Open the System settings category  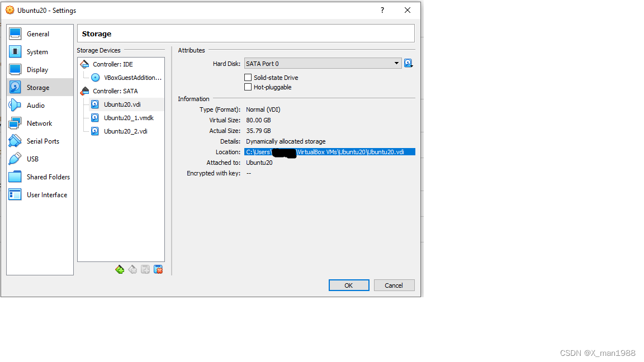[40, 52]
